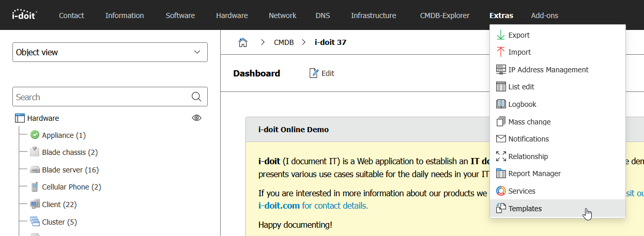Click the Logbook book icon
The width and height of the screenshot is (644, 236).
tap(500, 104)
